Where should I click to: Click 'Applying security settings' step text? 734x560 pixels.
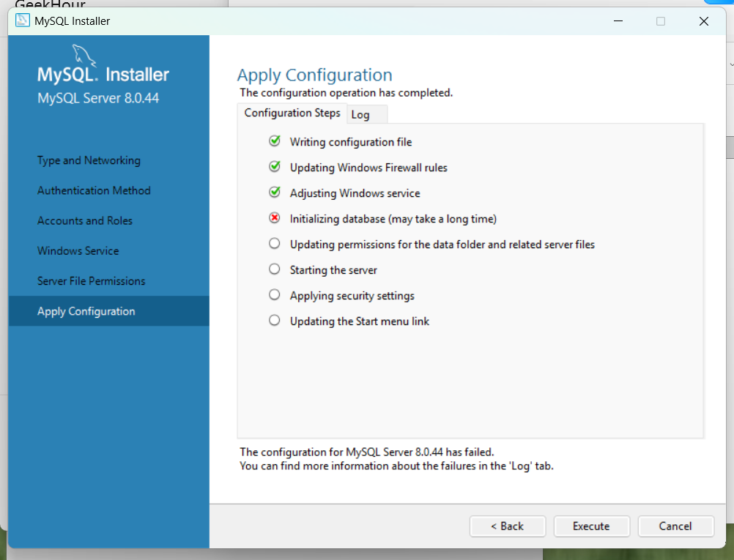tap(352, 296)
